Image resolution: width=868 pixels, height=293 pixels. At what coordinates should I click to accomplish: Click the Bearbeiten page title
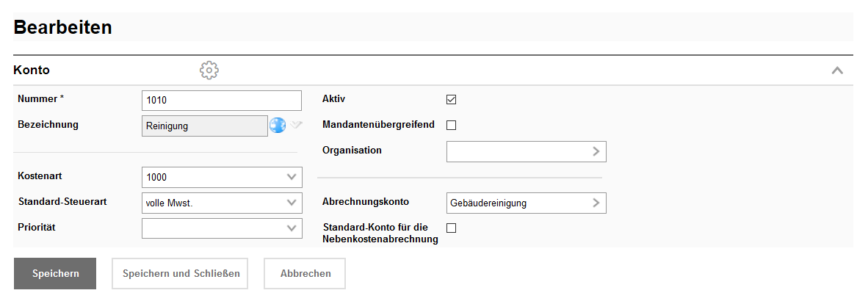(62, 27)
